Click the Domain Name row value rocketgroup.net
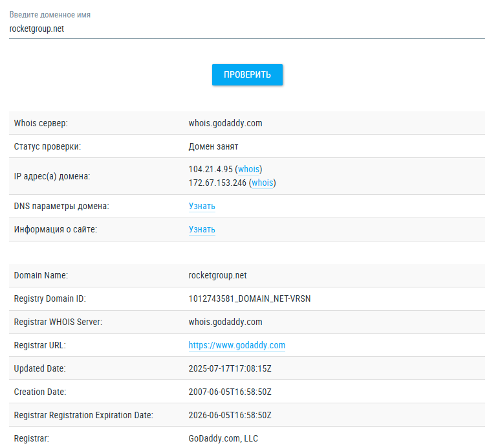The height and width of the screenshot is (448, 489). point(217,276)
